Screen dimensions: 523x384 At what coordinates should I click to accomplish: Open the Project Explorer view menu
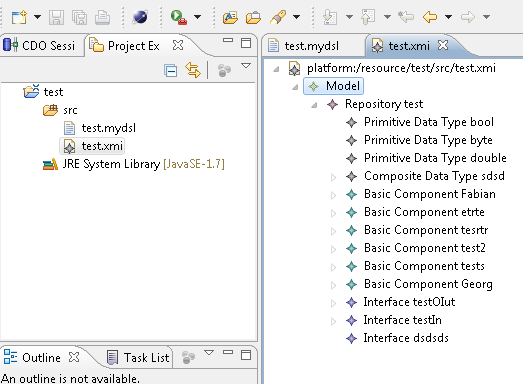click(x=246, y=66)
